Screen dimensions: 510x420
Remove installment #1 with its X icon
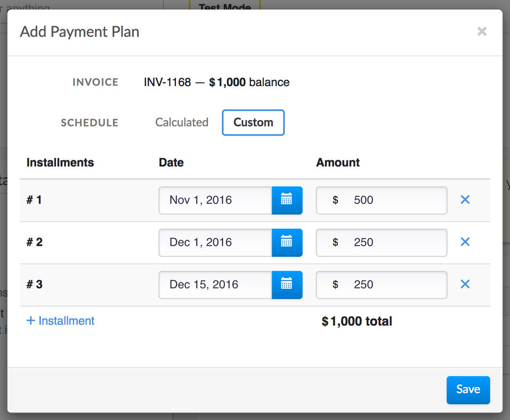point(465,200)
